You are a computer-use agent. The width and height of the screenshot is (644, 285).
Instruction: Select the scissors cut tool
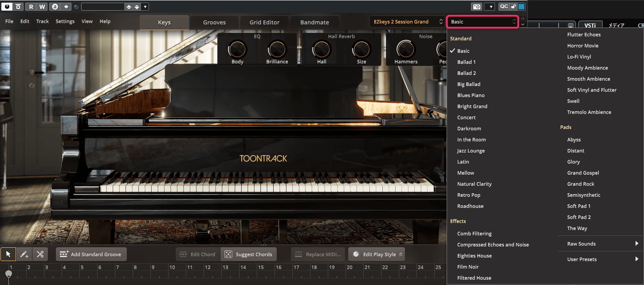coord(40,254)
